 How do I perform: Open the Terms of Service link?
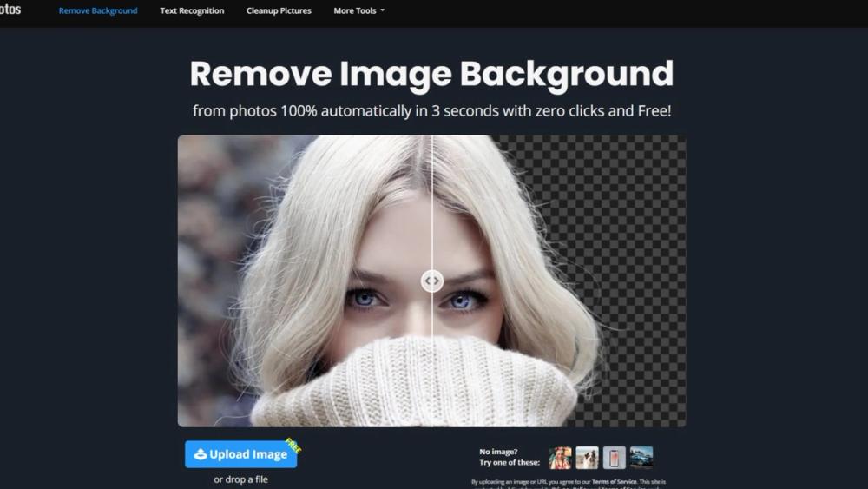pyautogui.click(x=614, y=482)
